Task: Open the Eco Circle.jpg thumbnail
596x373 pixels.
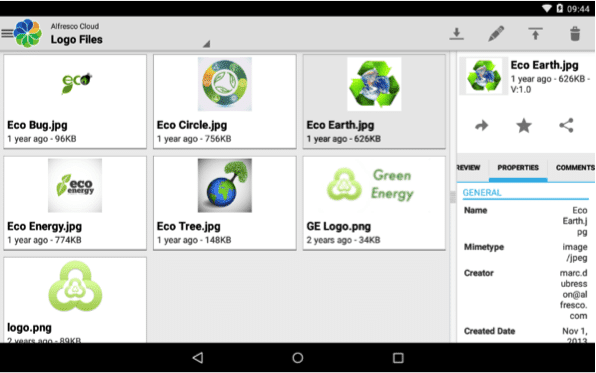Action: pyautogui.click(x=225, y=84)
